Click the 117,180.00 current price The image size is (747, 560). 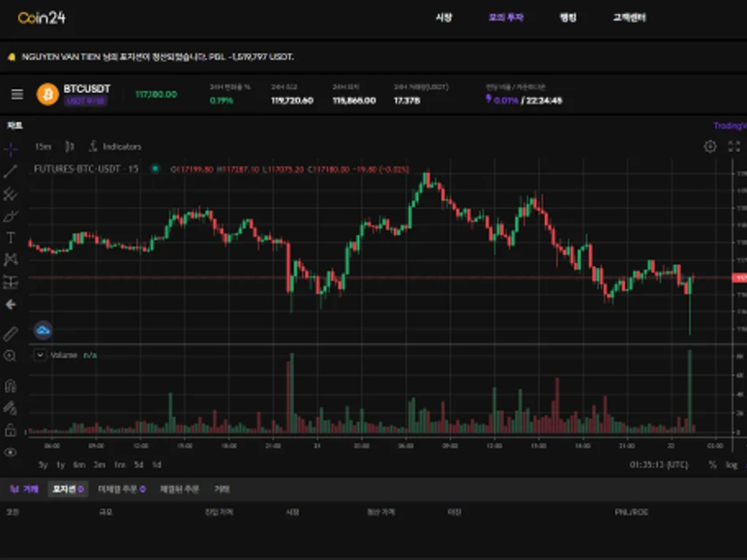(156, 94)
